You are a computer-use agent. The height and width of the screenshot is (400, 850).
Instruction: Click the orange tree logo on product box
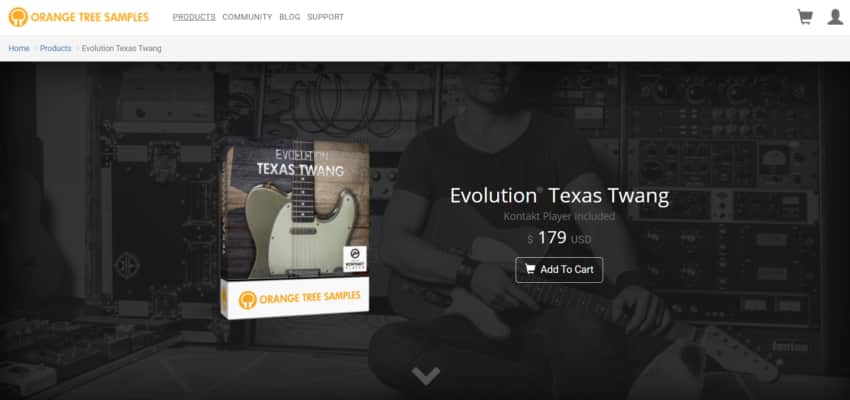pos(248,300)
